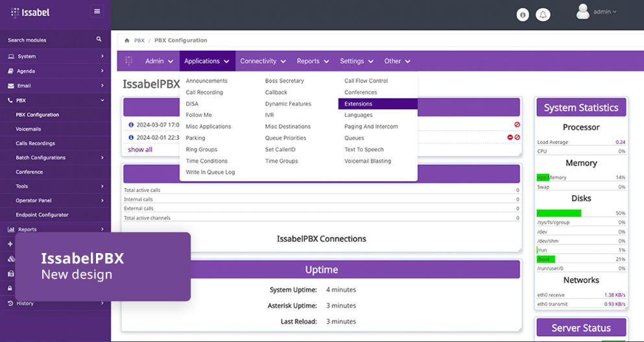Click the 'show all' notices link
The width and height of the screenshot is (644, 342).
click(x=140, y=149)
